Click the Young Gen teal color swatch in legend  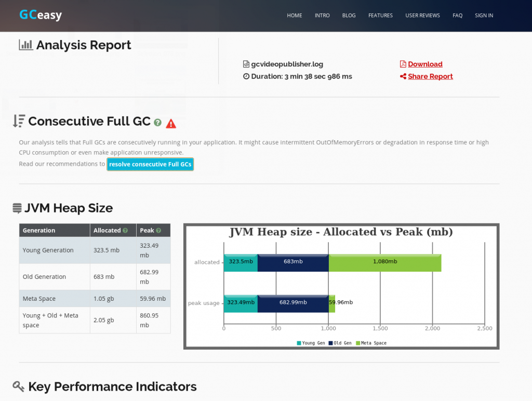(298, 343)
